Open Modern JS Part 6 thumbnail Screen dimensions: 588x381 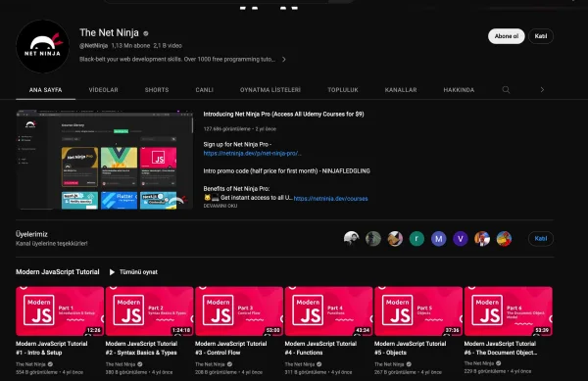point(508,311)
